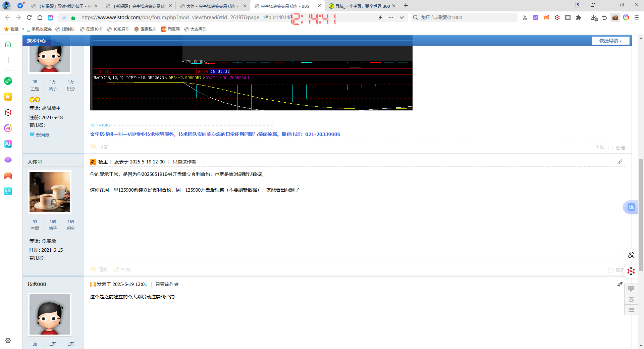The height and width of the screenshot is (349, 644).
Task: Click 大伟's coffee cup avatar
Action: (x=50, y=192)
